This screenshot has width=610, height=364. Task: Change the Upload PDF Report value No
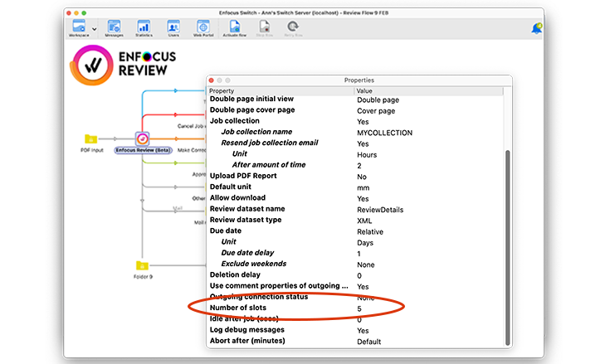click(x=362, y=177)
